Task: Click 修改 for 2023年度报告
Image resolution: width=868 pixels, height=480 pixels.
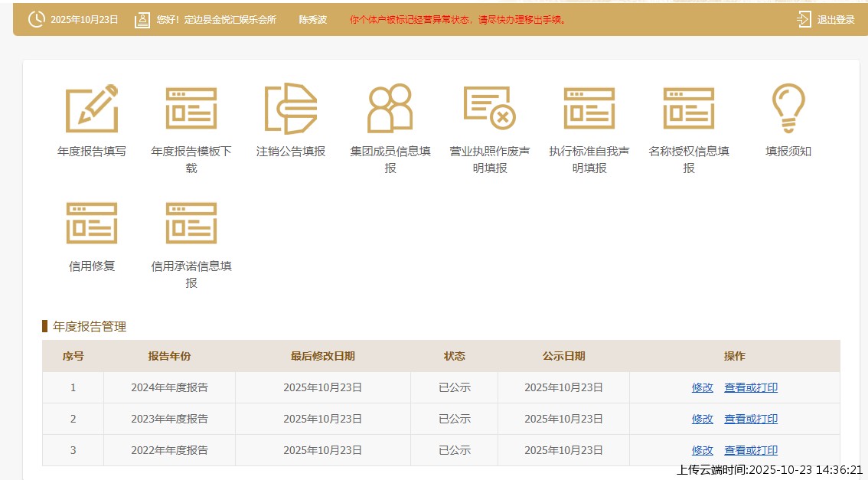Action: [702, 420]
